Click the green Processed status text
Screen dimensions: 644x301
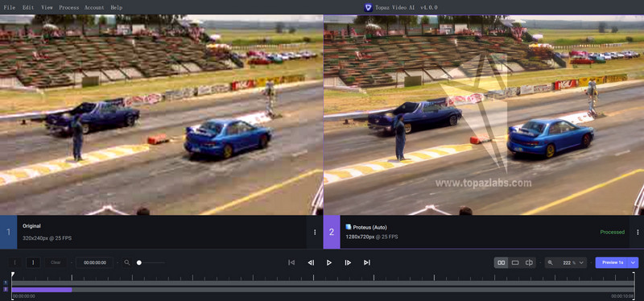(x=612, y=232)
